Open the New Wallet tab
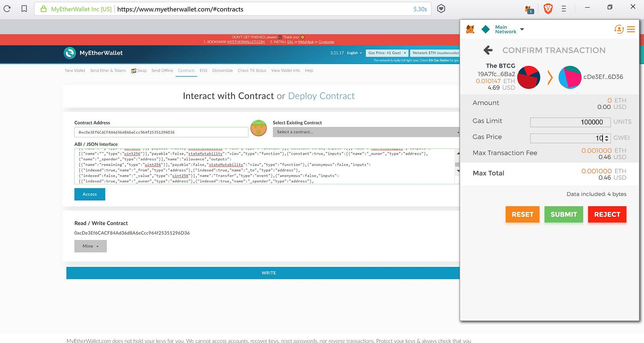 [x=75, y=70]
